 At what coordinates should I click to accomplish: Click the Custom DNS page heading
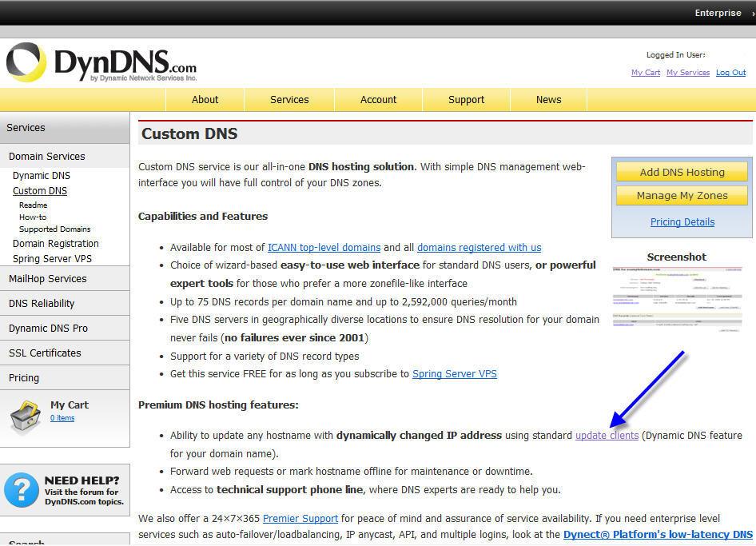click(x=189, y=134)
